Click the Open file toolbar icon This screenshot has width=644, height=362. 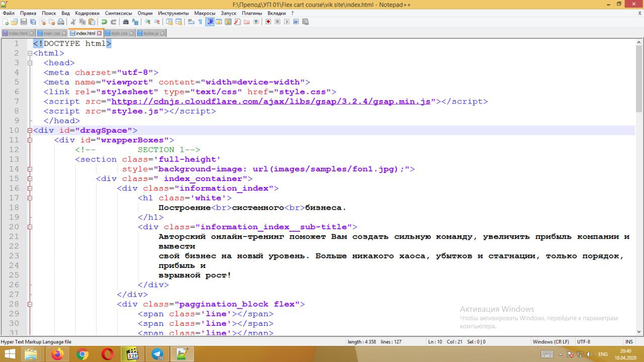point(14,22)
